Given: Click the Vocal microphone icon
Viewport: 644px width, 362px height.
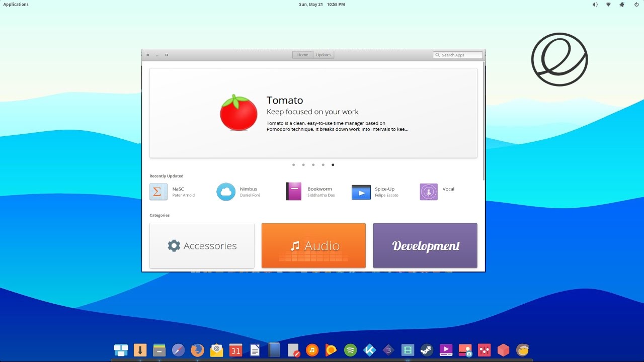Looking at the screenshot, I should click(x=429, y=192).
